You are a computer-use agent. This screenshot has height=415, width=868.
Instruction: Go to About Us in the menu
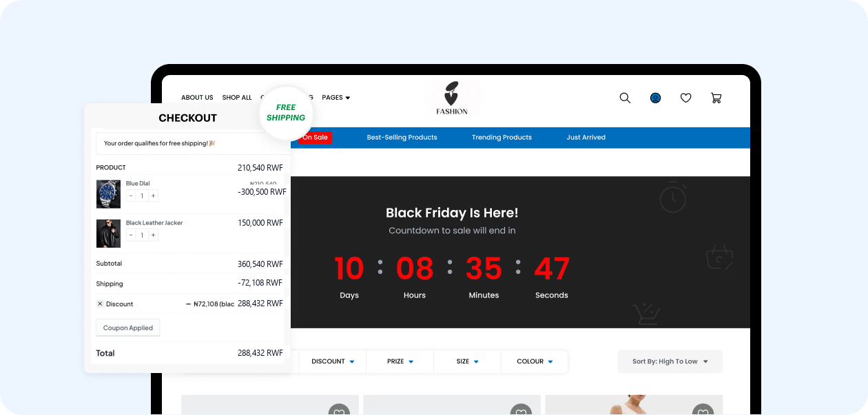point(197,98)
